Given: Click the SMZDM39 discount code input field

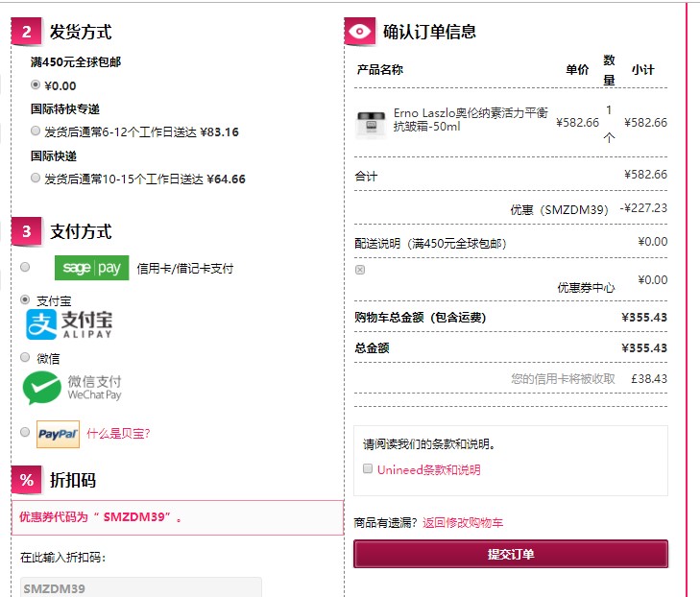Looking at the screenshot, I should pos(140,587).
